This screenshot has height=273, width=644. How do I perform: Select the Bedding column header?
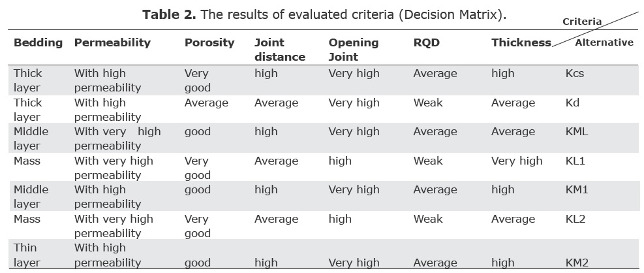tap(38, 42)
